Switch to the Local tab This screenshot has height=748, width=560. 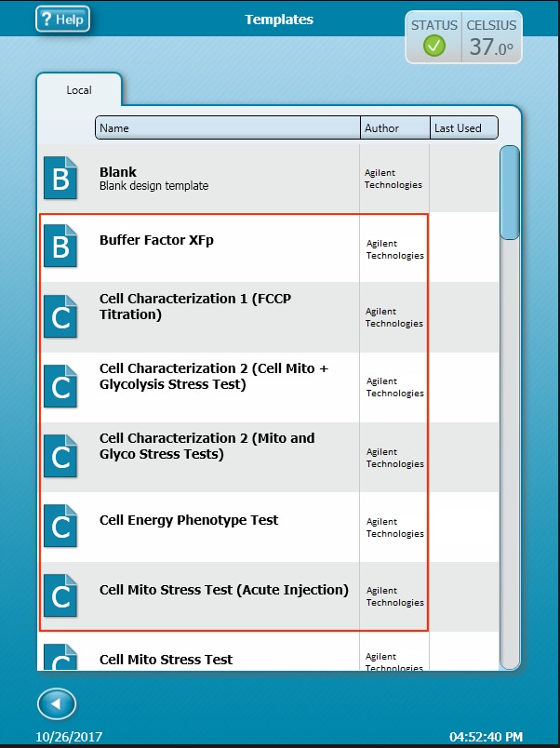[79, 90]
